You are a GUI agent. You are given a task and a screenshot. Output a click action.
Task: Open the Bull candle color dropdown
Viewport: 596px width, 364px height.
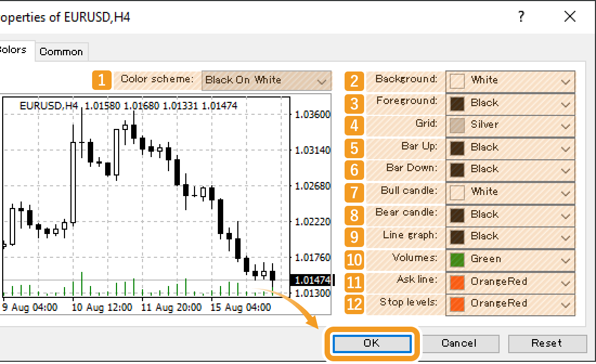pos(509,192)
